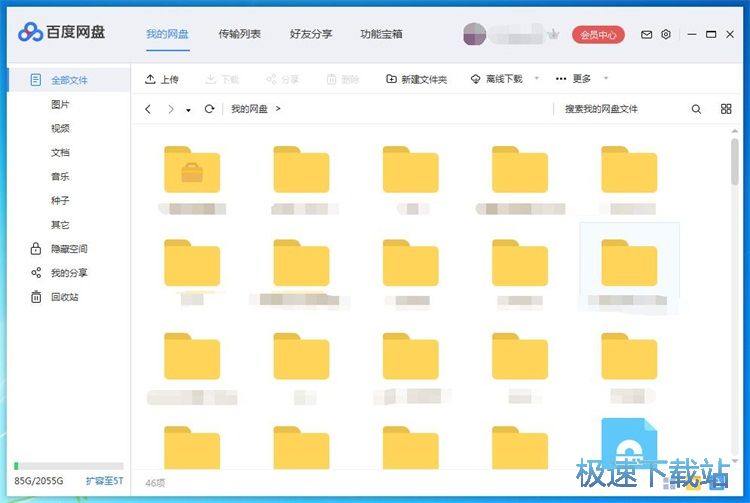750x503 pixels.
Task: Click 新建文件夹 button
Action: coord(416,79)
